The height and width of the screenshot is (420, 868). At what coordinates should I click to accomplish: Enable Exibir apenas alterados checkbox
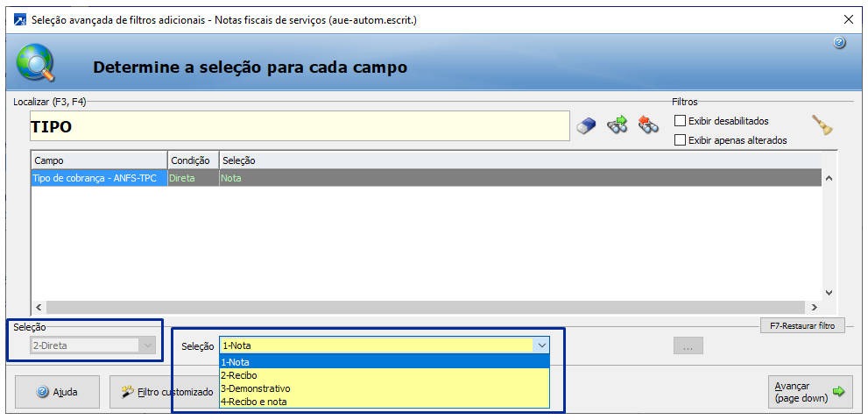click(680, 140)
